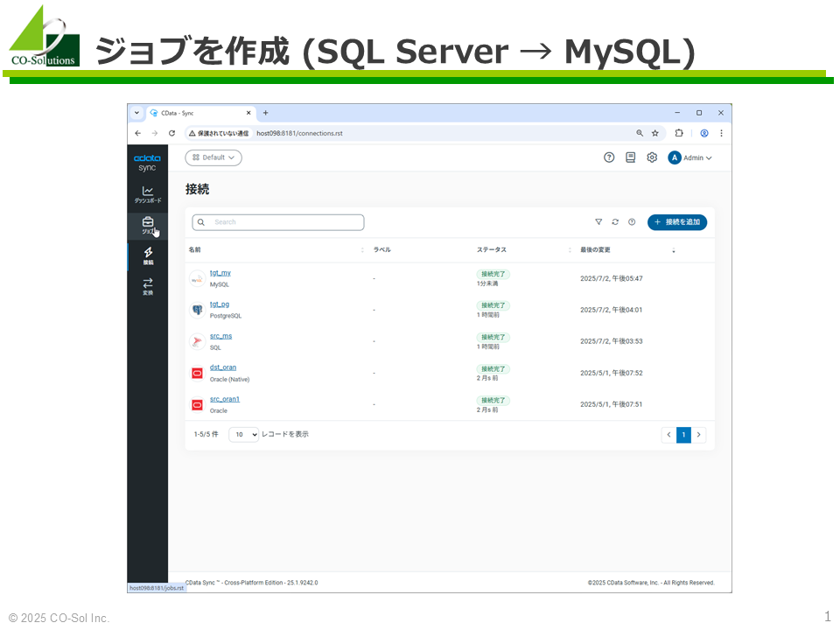Sort by the 名前 column header
The height and width of the screenshot is (630, 840).
pos(194,250)
